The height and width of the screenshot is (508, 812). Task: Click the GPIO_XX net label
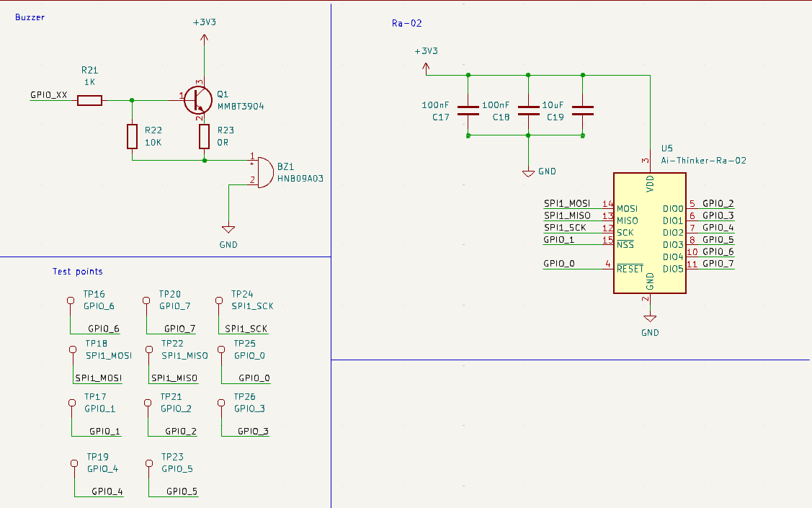click(49, 95)
